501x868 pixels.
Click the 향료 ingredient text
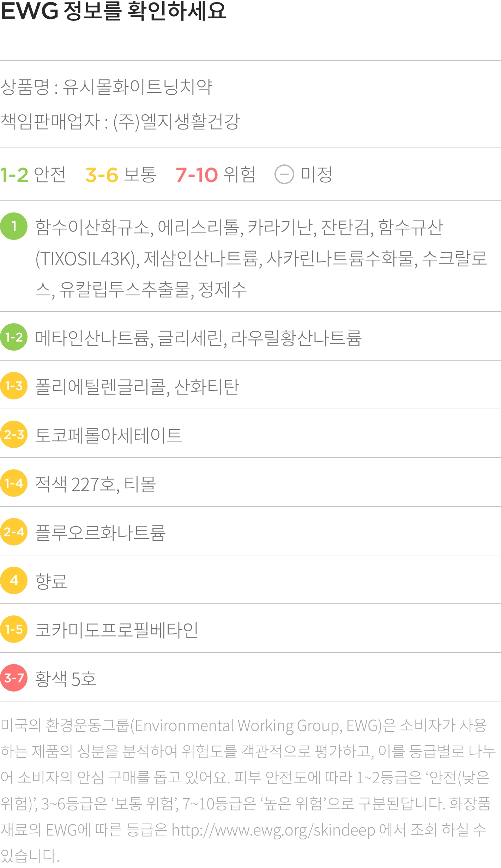click(51, 581)
